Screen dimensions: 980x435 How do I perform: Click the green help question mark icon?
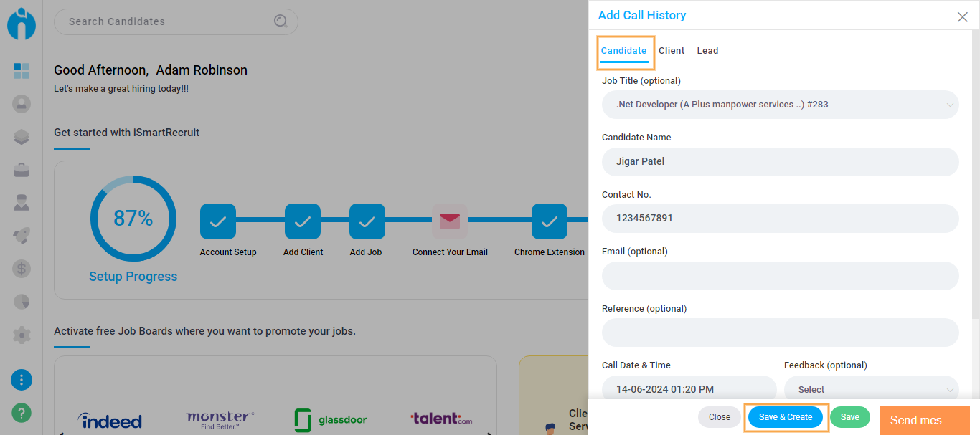pyautogui.click(x=22, y=413)
